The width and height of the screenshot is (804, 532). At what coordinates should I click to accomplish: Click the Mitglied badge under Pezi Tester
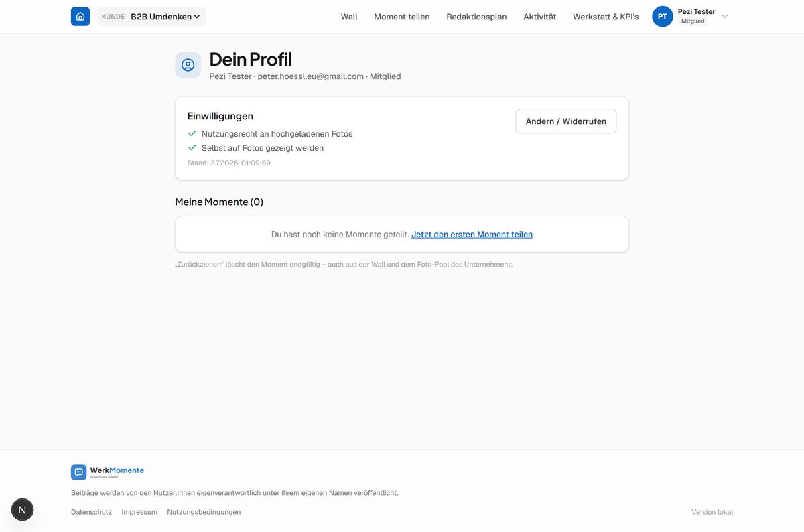pyautogui.click(x=693, y=21)
